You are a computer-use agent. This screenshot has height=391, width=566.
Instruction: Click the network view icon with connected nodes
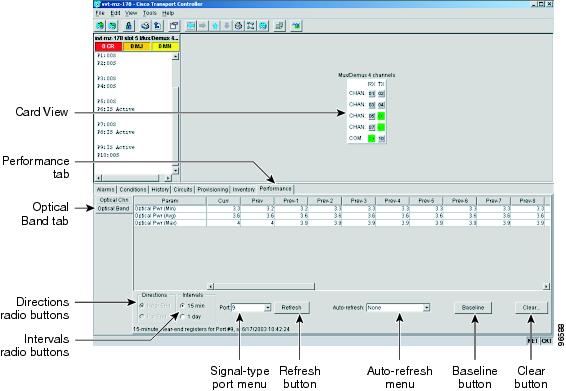tap(251, 26)
